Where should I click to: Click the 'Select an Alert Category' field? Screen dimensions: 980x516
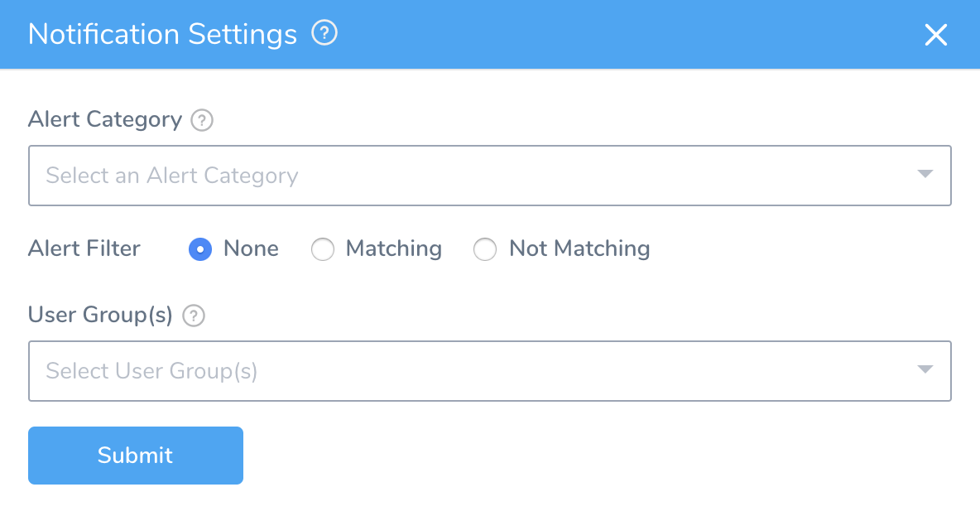click(x=489, y=176)
